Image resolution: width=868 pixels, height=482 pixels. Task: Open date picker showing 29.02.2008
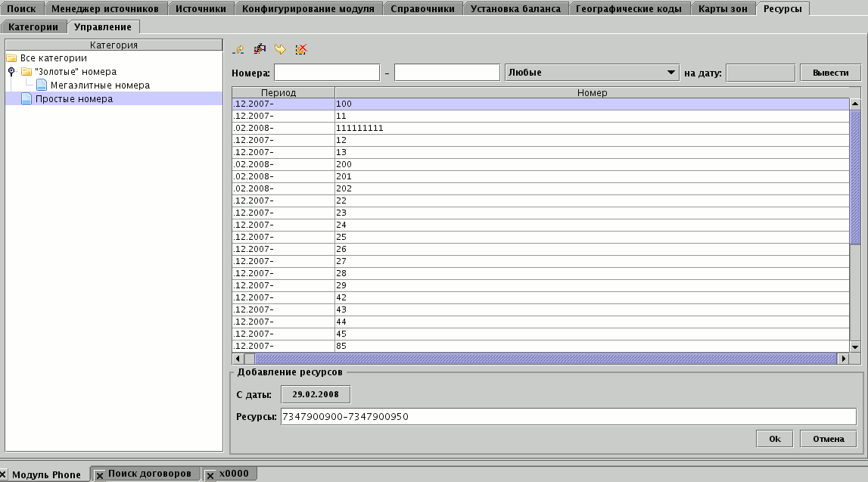click(x=316, y=394)
